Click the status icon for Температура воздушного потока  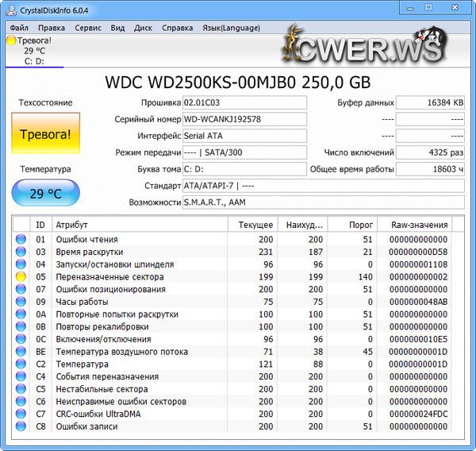coord(21,352)
